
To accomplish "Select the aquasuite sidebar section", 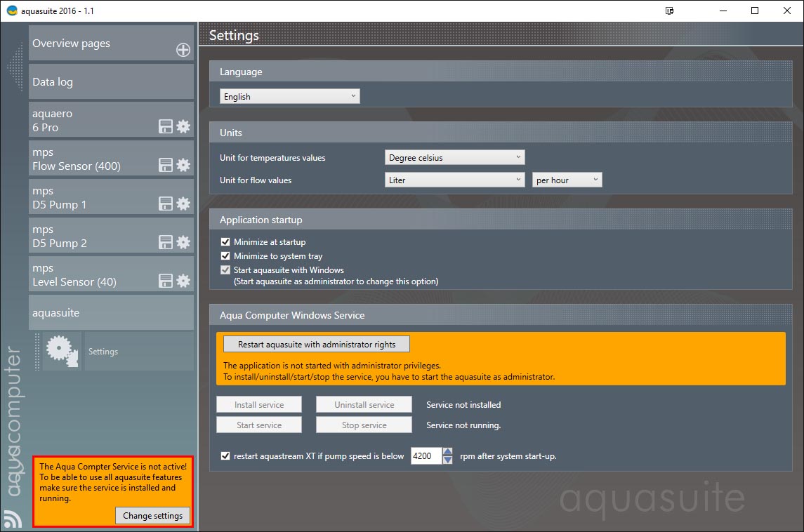I will pyautogui.click(x=111, y=313).
